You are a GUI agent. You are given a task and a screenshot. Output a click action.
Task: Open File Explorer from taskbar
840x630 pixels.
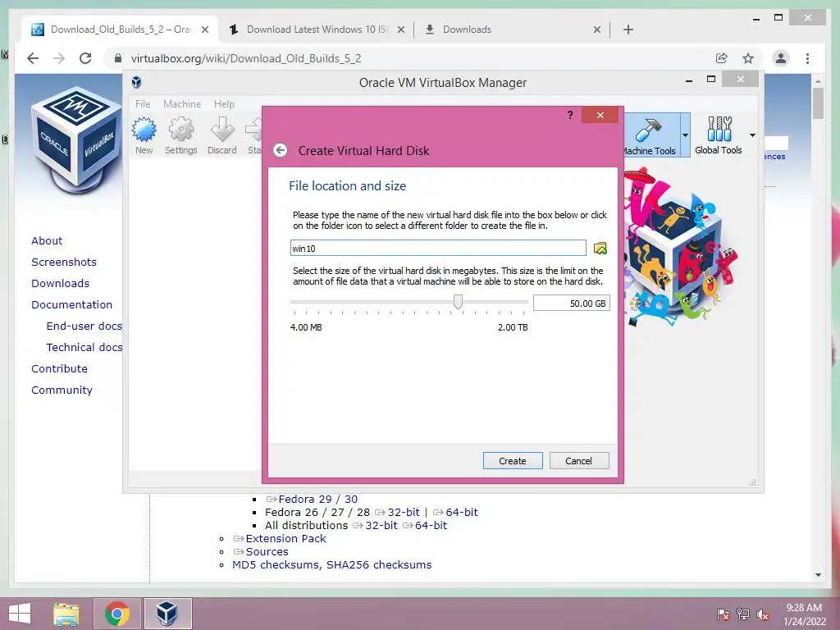point(66,614)
